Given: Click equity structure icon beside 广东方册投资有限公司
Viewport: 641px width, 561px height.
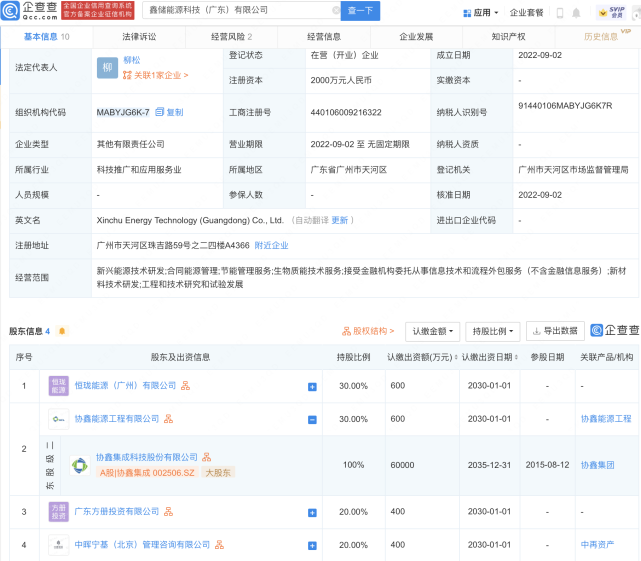Looking at the screenshot, I should (x=169, y=512).
